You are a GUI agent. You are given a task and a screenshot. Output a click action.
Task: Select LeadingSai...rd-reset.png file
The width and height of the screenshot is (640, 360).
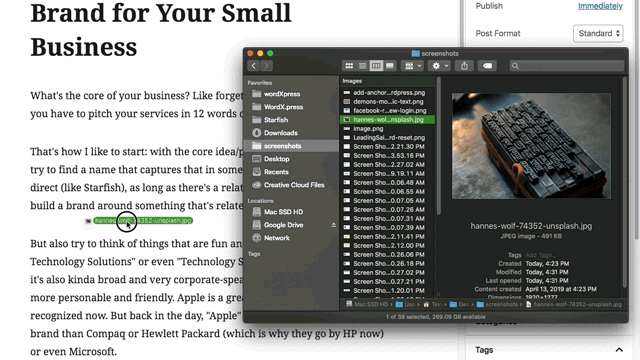(x=387, y=138)
